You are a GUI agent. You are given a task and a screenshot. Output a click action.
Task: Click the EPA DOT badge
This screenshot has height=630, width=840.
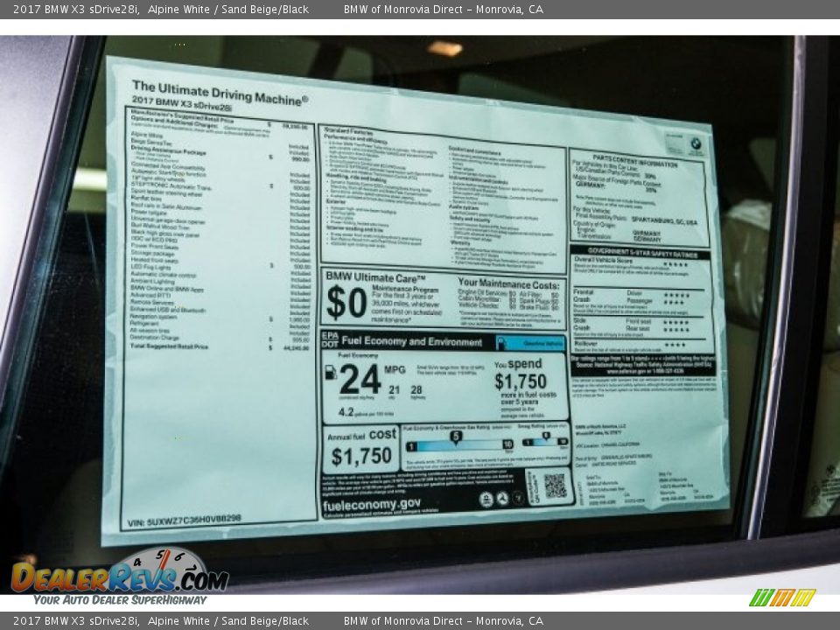(x=329, y=340)
